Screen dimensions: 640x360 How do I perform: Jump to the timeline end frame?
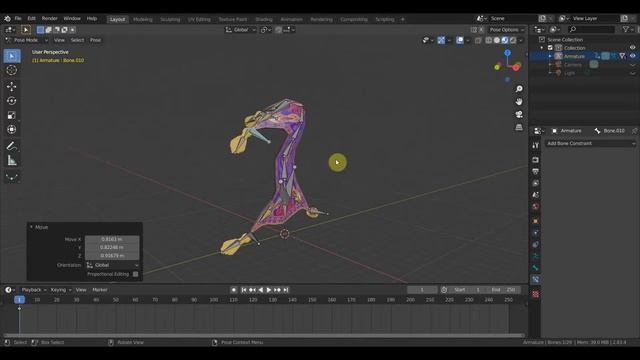pos(286,290)
